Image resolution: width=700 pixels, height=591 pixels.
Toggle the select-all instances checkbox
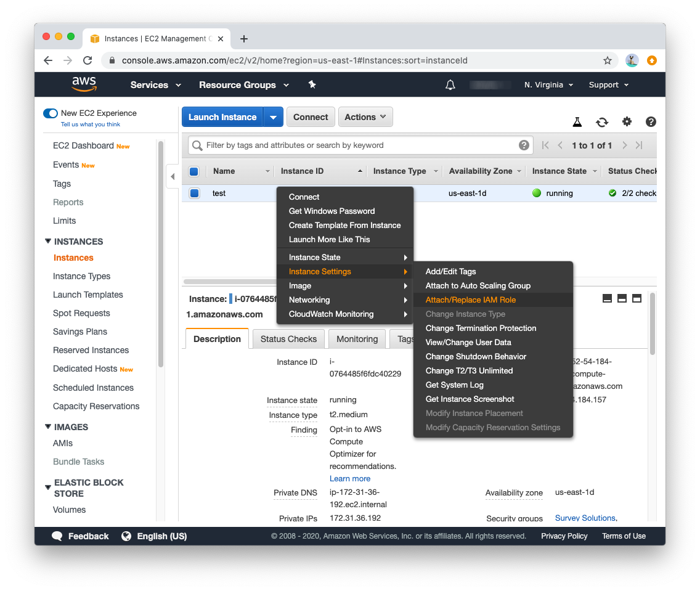tap(193, 171)
